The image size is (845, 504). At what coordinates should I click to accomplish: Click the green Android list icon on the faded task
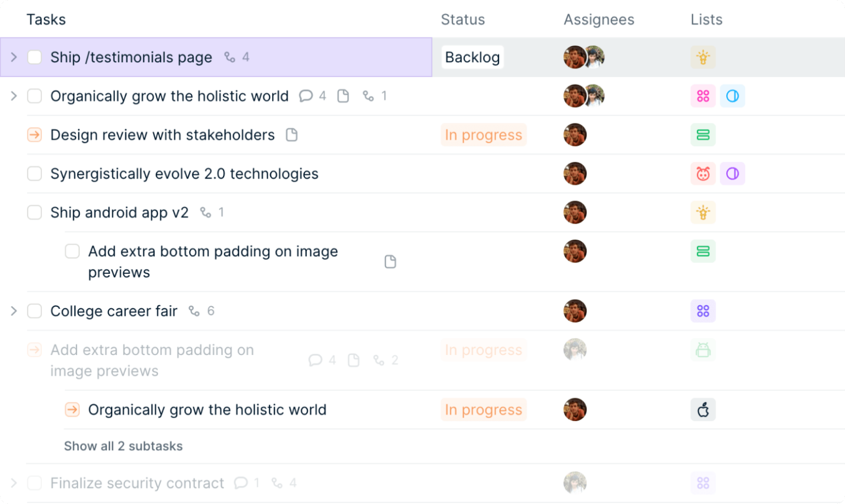click(703, 350)
